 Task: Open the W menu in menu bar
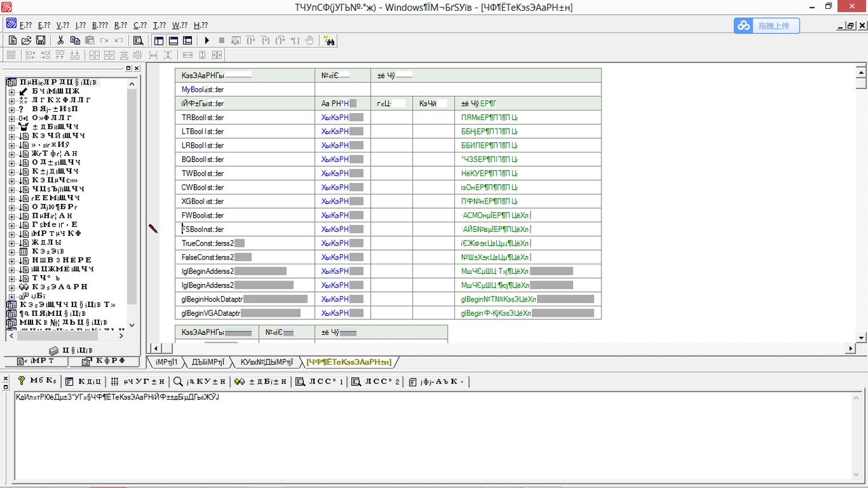pos(180,25)
